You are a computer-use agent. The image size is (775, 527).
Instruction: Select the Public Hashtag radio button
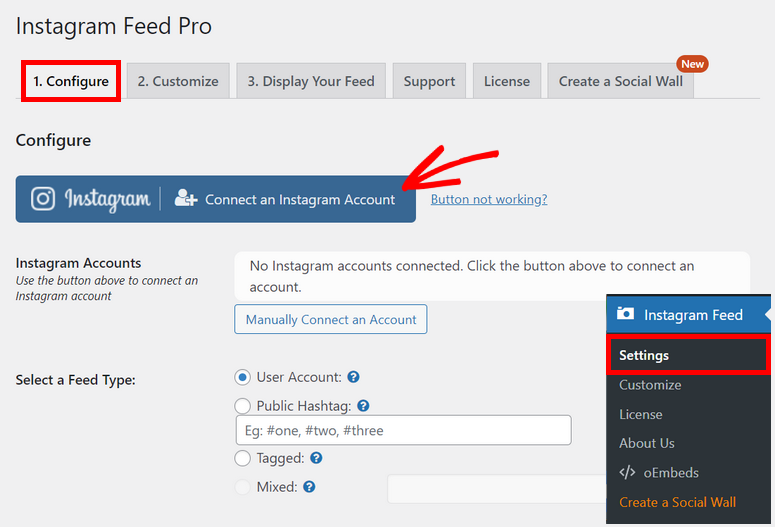point(242,406)
